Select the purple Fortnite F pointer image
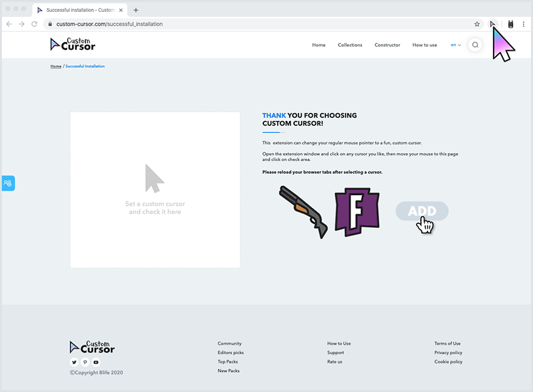533x392 pixels. (357, 212)
